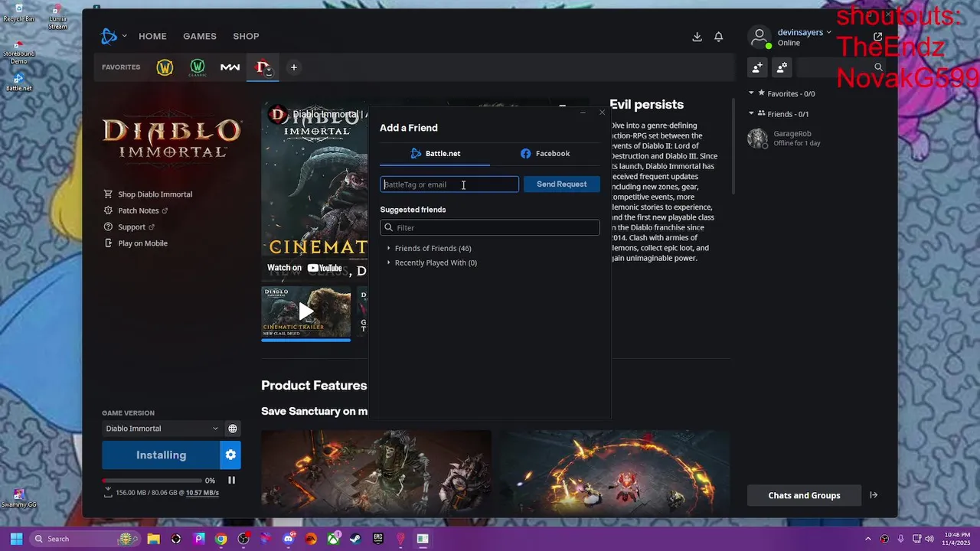Viewport: 980px width, 551px height.
Task: Select the Modern Warfare favorite icon
Action: [x=230, y=67]
